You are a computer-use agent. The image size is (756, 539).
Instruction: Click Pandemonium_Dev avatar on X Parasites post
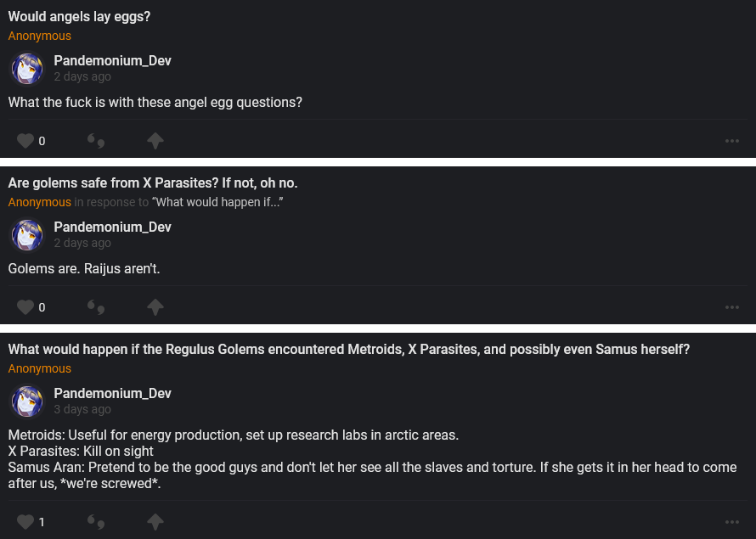pos(26,235)
